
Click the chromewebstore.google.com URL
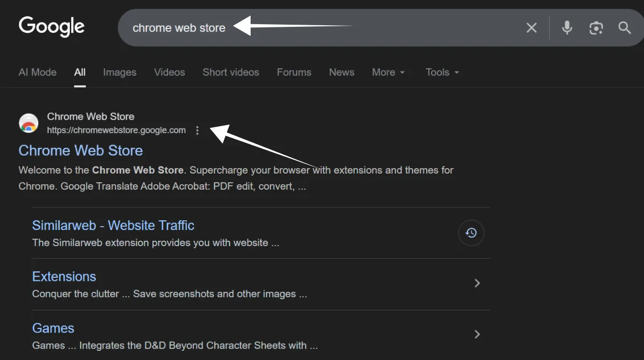116,130
